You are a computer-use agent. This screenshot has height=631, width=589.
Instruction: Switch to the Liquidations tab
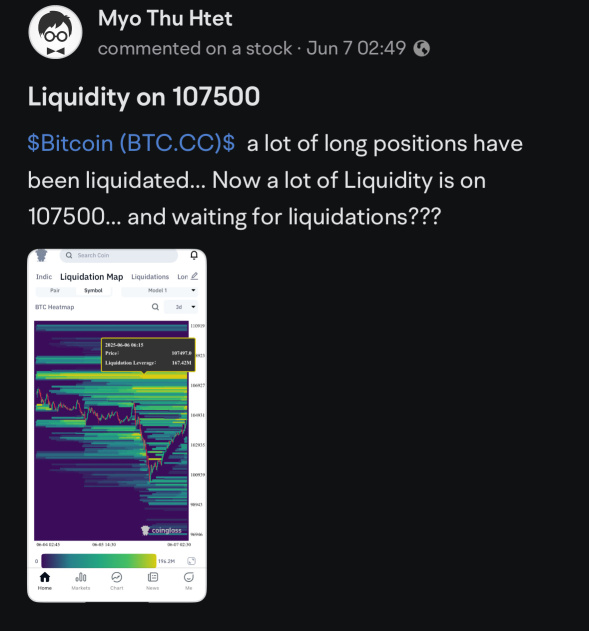[150, 277]
